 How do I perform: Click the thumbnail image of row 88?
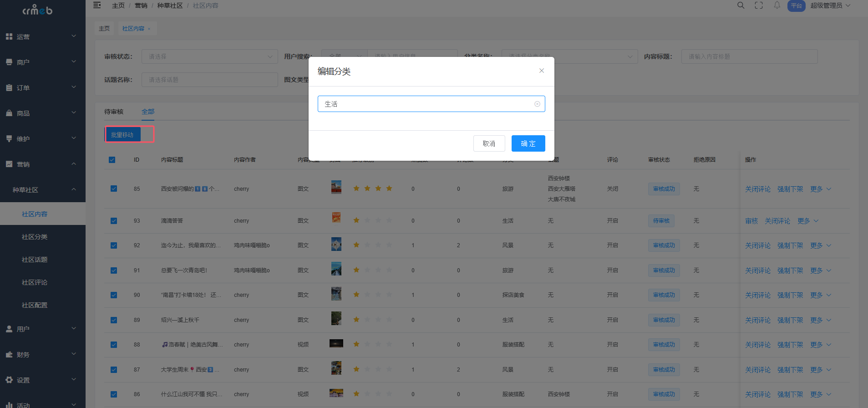point(336,343)
